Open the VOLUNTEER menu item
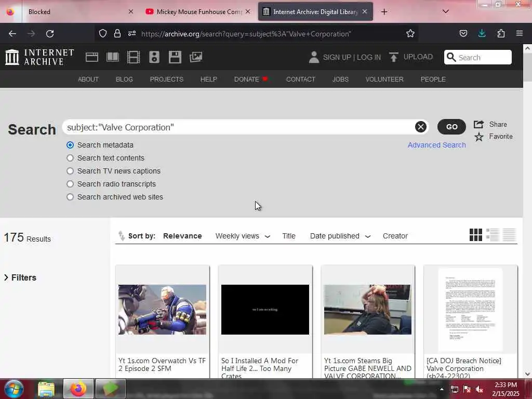 [384, 79]
